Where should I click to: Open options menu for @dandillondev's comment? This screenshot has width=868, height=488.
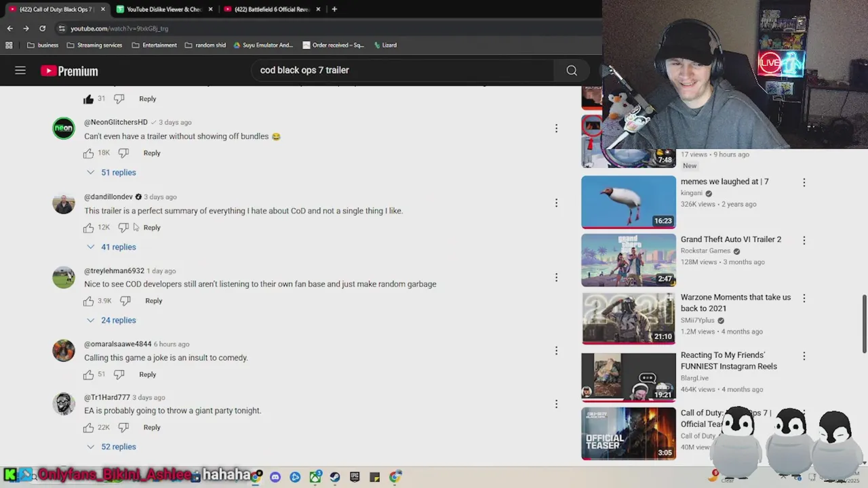[x=556, y=203]
